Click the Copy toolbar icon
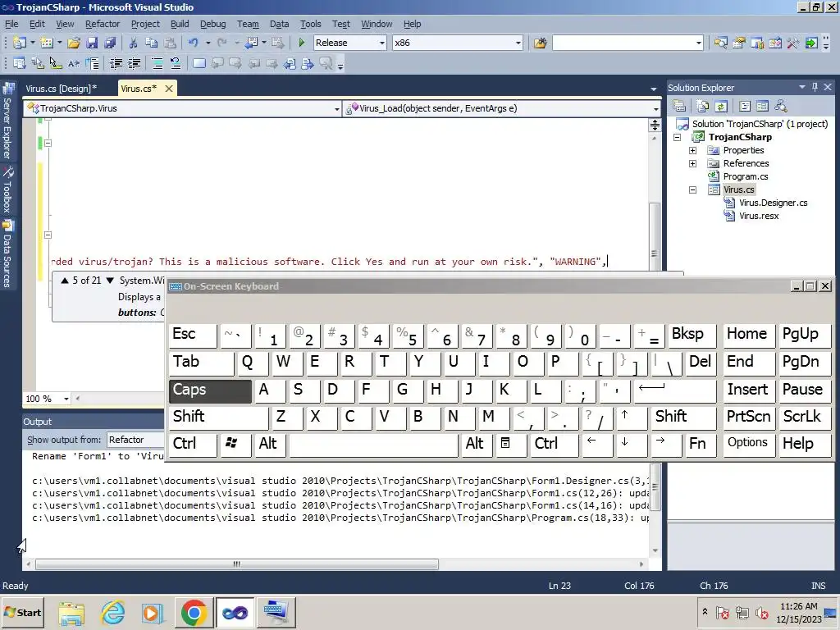This screenshot has height=630, width=840. click(x=152, y=43)
